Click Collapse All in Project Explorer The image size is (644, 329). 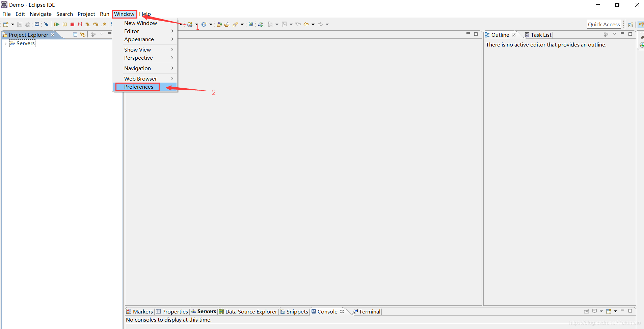(x=75, y=35)
